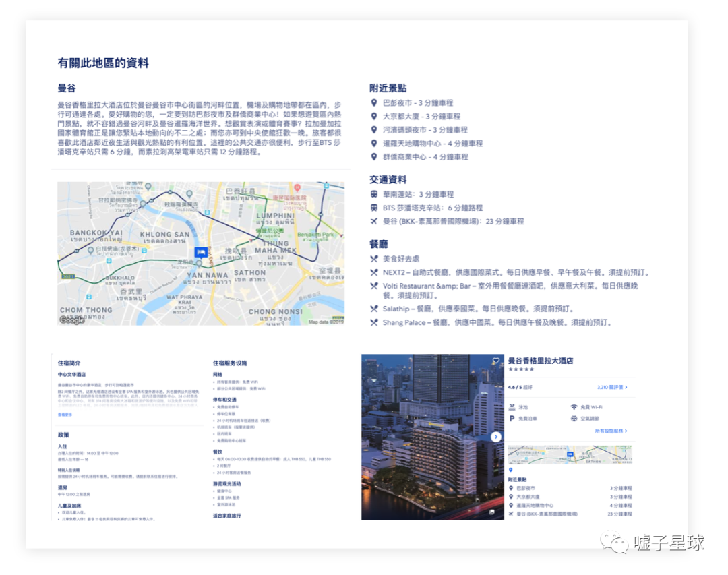The image size is (728, 575).
Task: Click the parking P icon beside 免費泊車
Action: pyautogui.click(x=512, y=419)
